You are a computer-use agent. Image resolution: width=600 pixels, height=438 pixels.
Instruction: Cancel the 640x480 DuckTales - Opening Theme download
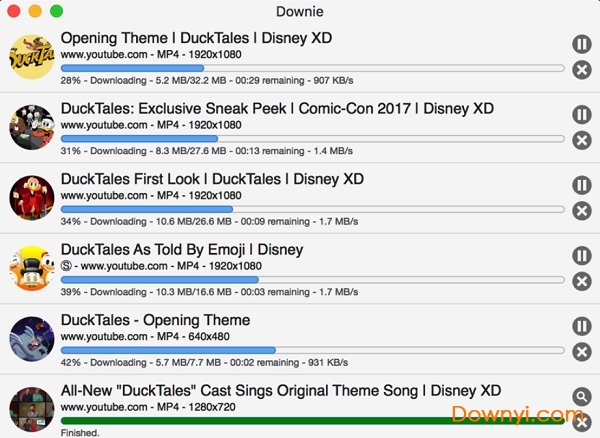[581, 352]
